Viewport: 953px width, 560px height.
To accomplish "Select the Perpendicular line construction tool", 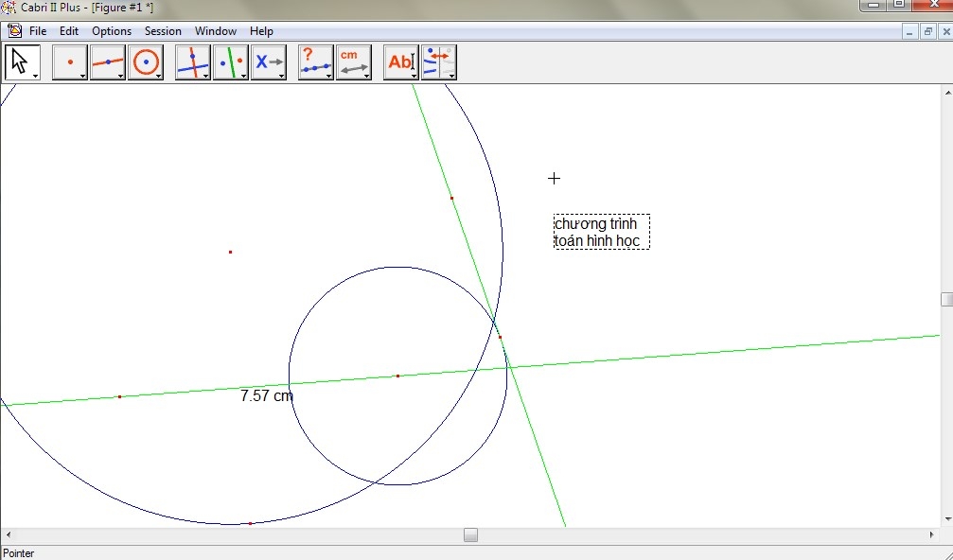I will (x=193, y=61).
